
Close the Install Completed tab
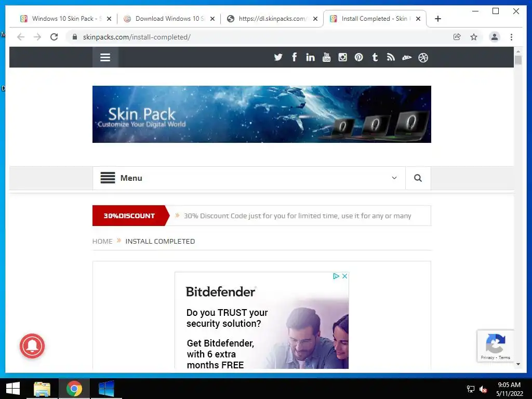coord(418,19)
